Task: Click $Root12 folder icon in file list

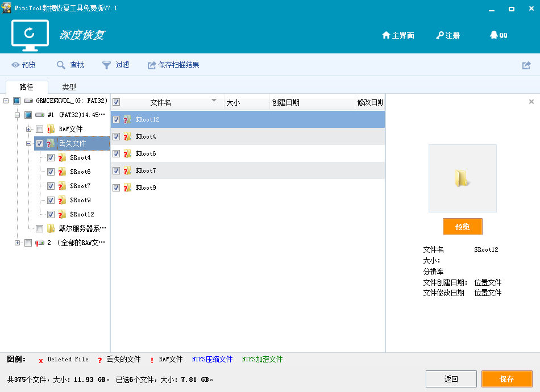Action: point(127,119)
